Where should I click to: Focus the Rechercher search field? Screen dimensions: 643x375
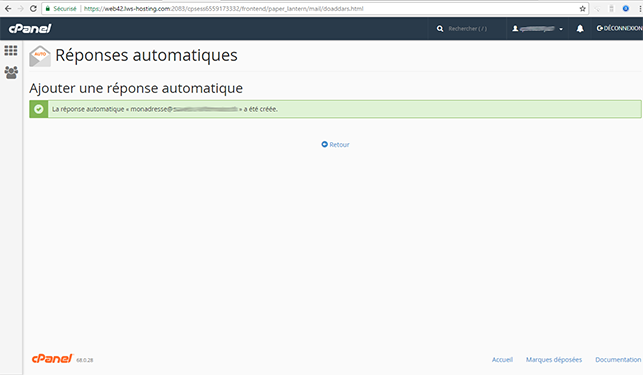coord(467,29)
